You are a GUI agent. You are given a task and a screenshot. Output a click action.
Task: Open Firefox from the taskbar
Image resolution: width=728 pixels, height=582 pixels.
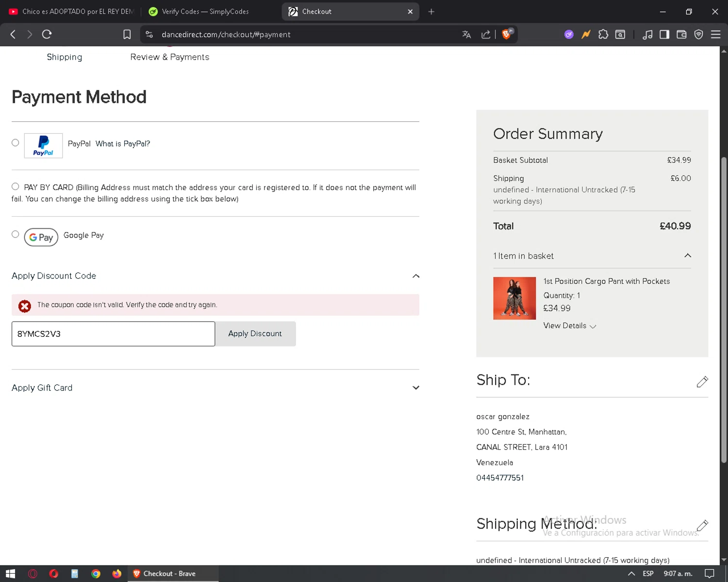point(116,574)
